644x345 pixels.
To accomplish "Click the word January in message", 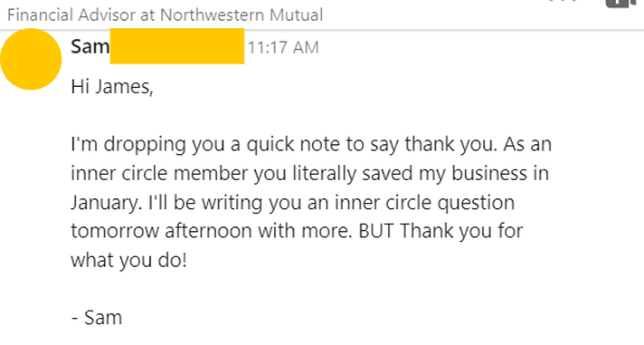I will pyautogui.click(x=106, y=203).
